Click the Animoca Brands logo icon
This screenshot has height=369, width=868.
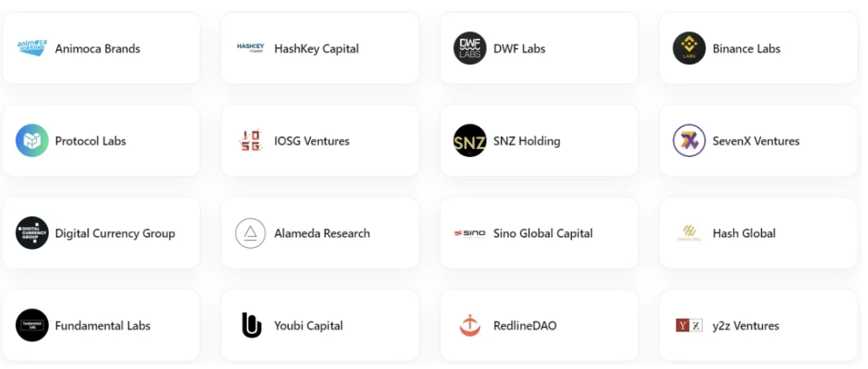click(x=32, y=48)
